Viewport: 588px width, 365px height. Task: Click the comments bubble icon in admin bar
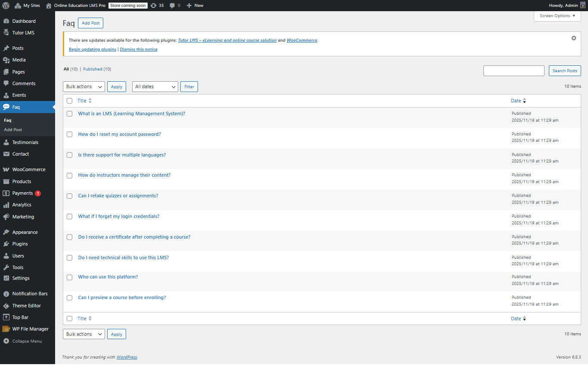pyautogui.click(x=173, y=6)
